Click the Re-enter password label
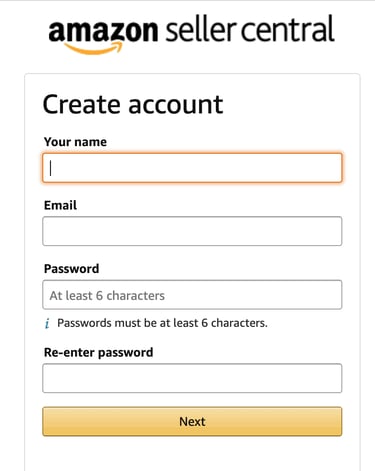 point(99,353)
